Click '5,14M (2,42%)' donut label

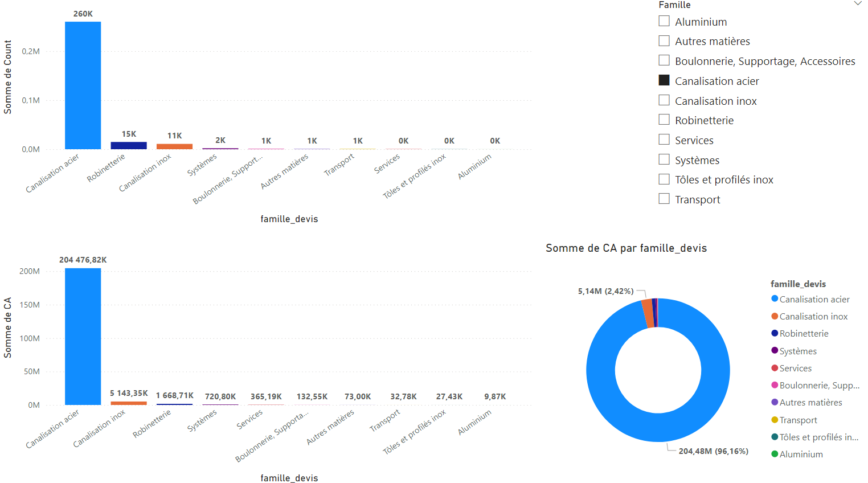[605, 291]
